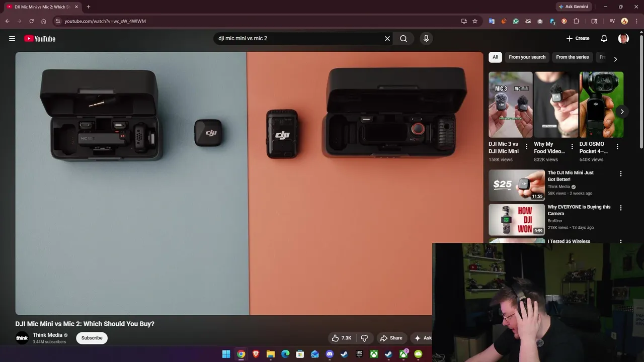Open the Chrome home page button
644x362 pixels.
(43, 21)
